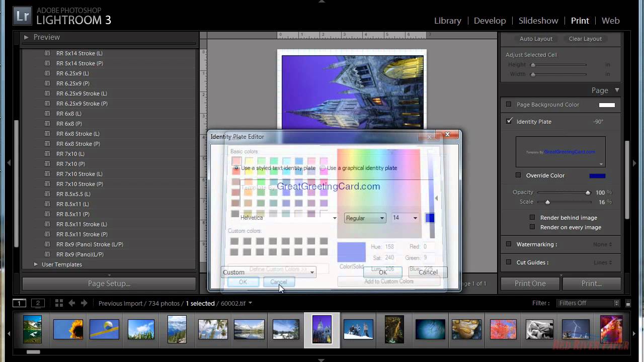Open grid view from the filmstrip toolbar

pyautogui.click(x=59, y=303)
